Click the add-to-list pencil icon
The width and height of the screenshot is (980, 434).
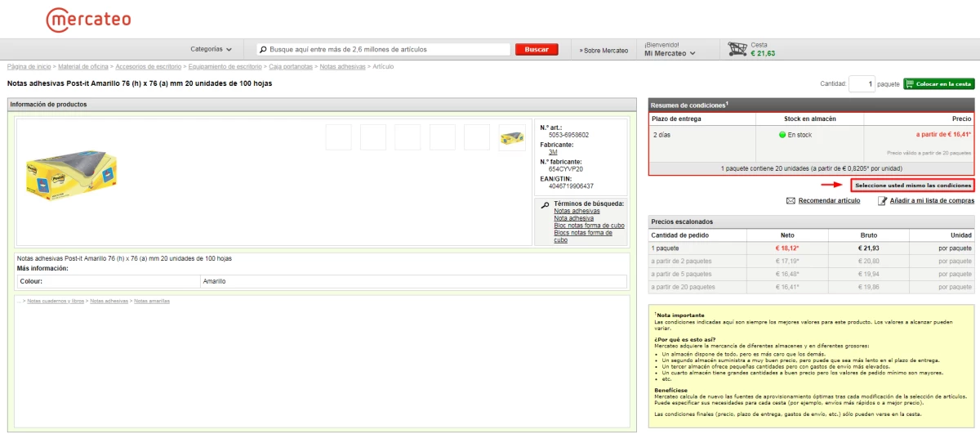tap(882, 200)
